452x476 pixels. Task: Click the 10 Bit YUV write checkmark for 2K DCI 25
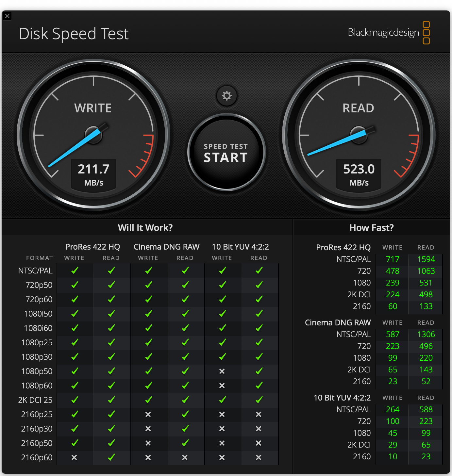pyautogui.click(x=222, y=400)
